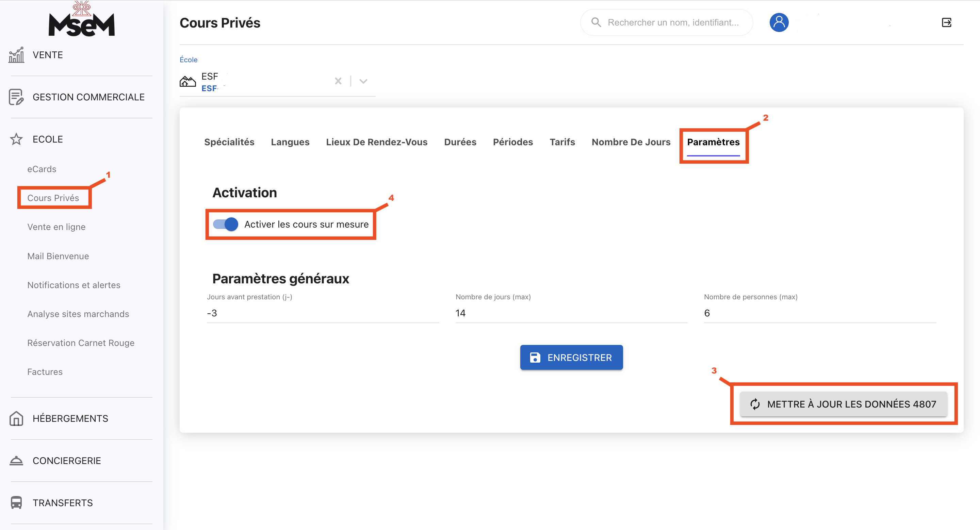Click the Conciergerie bell icon
Screen dimensions: 980x530
16,460
